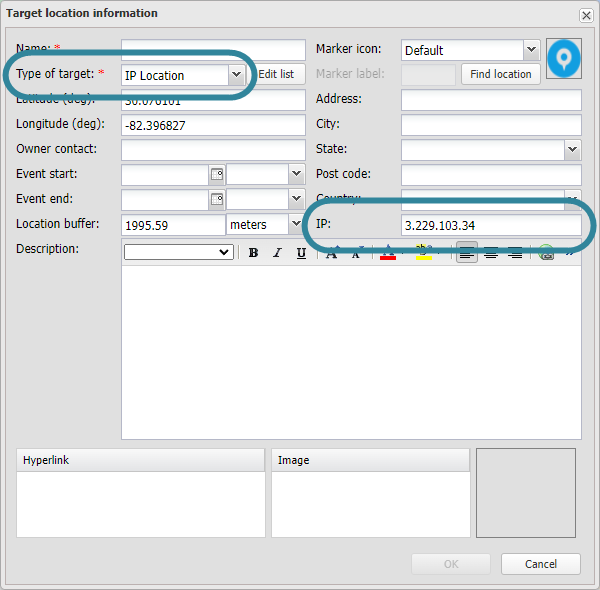Open description font style dropdown
The image size is (600, 590).
point(179,253)
